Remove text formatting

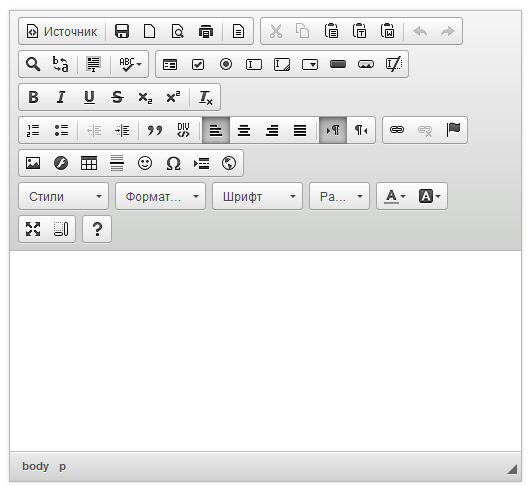click(x=206, y=97)
